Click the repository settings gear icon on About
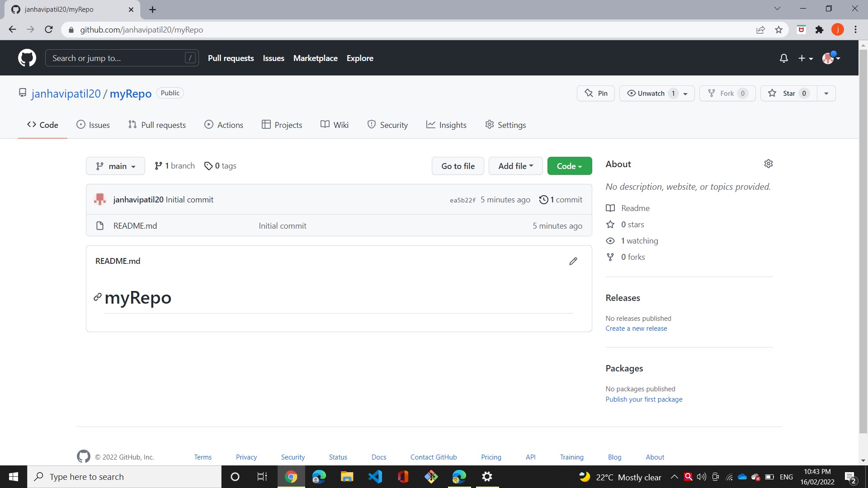The width and height of the screenshot is (868, 488). click(x=769, y=164)
